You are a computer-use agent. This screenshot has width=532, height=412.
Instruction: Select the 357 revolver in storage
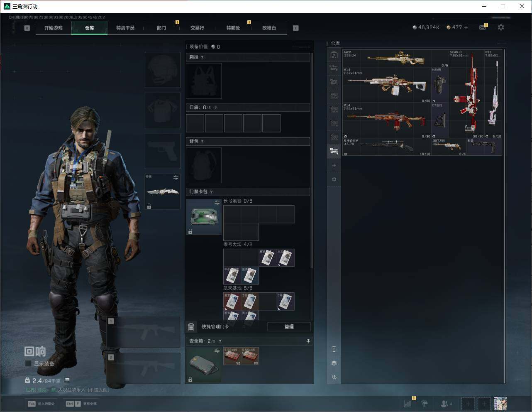[449, 147]
